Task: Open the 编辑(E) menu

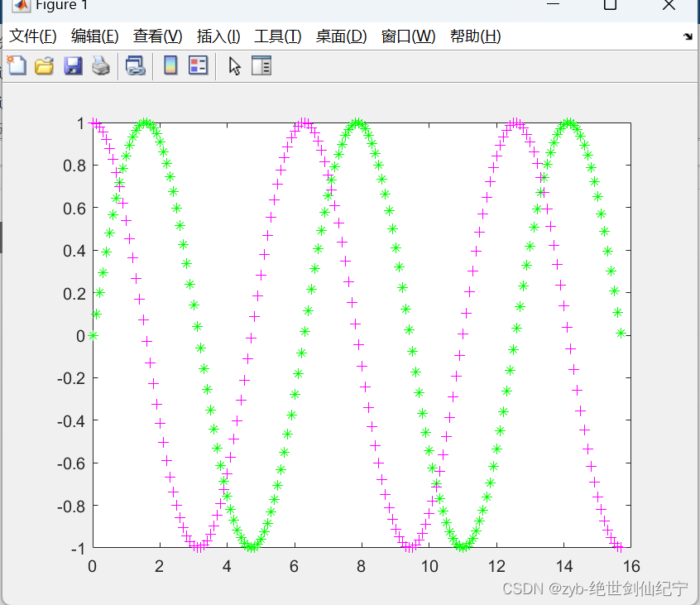Action: click(94, 36)
